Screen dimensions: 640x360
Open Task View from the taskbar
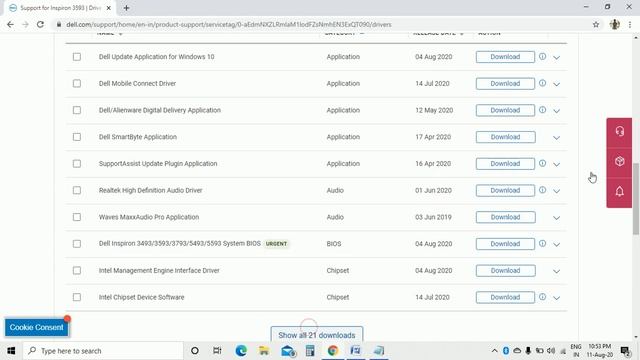(x=217, y=351)
